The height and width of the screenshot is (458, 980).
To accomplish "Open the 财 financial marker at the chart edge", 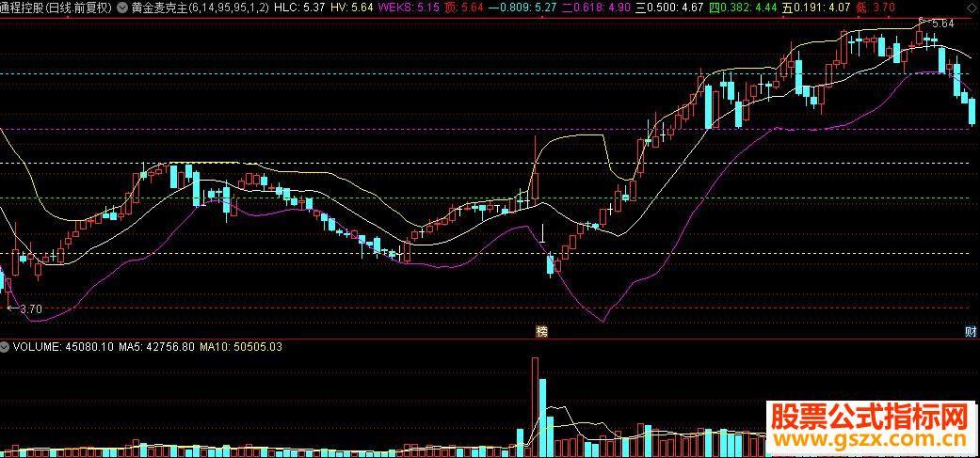I will tap(971, 332).
